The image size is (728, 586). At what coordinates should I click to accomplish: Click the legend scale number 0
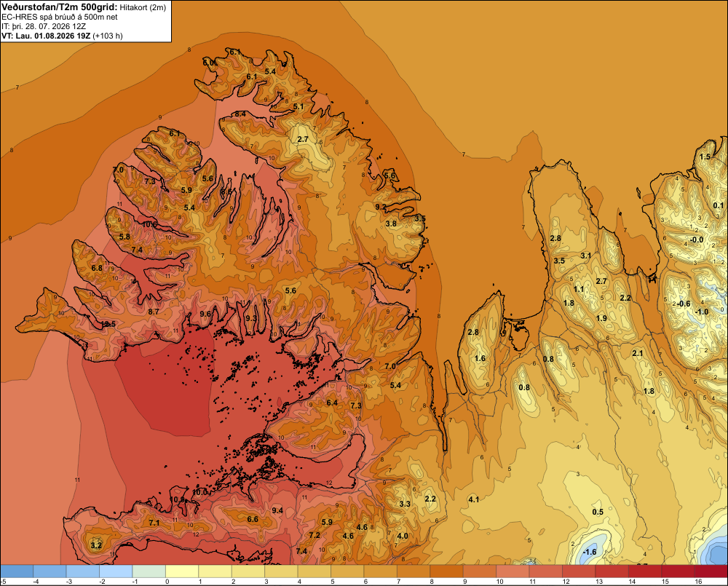pos(167,582)
